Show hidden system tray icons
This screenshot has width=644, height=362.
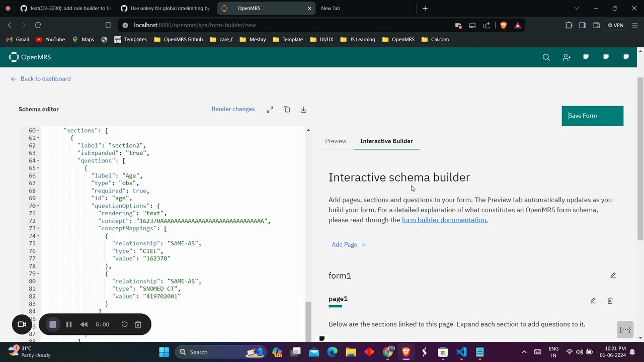(x=524, y=352)
